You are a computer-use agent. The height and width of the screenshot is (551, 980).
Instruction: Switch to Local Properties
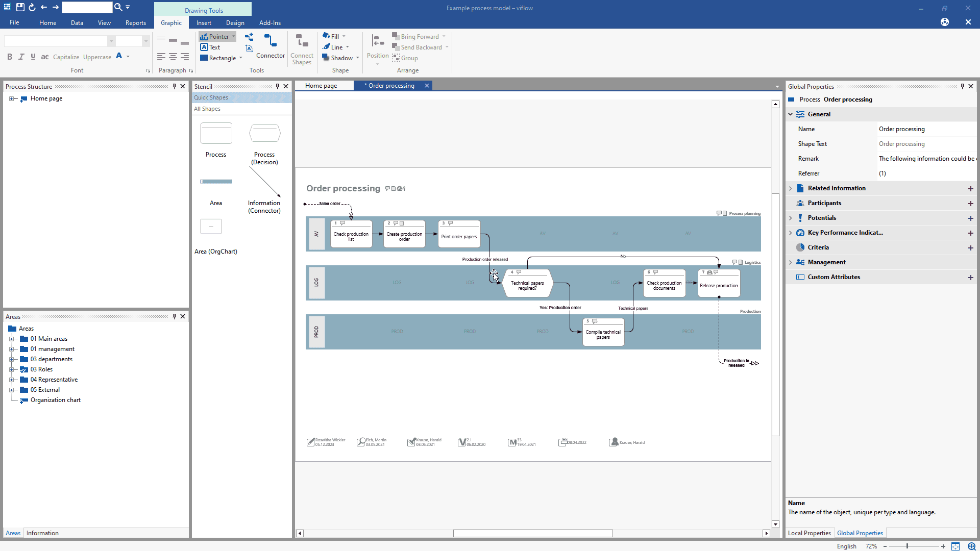point(809,533)
